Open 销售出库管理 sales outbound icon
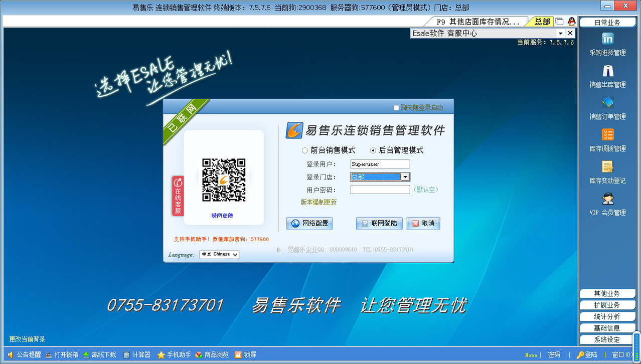 pos(607,71)
